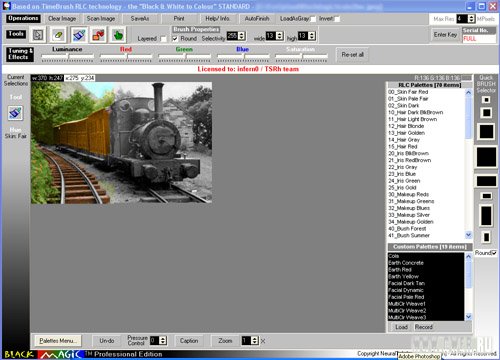Select the paint brush tool in Tools row

coord(78,35)
